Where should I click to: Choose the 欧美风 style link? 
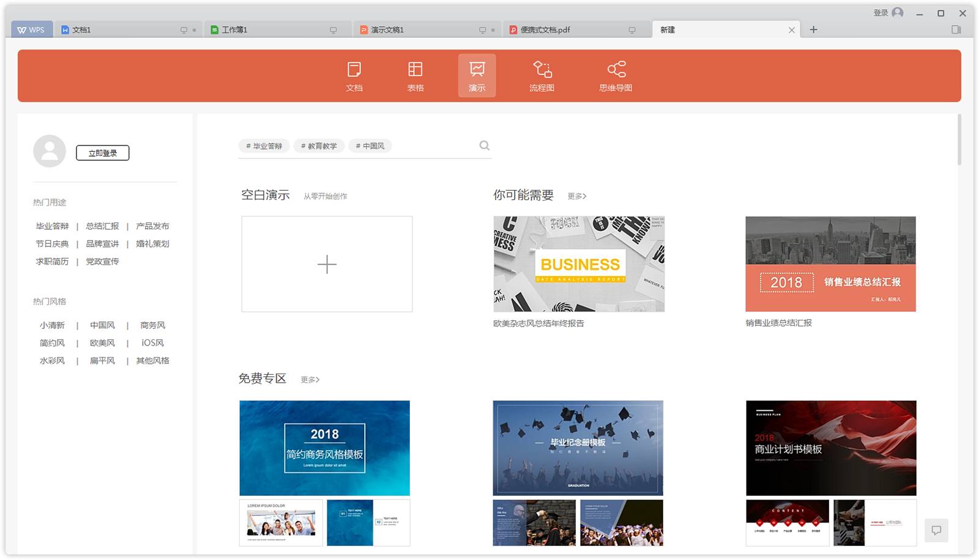pos(102,343)
